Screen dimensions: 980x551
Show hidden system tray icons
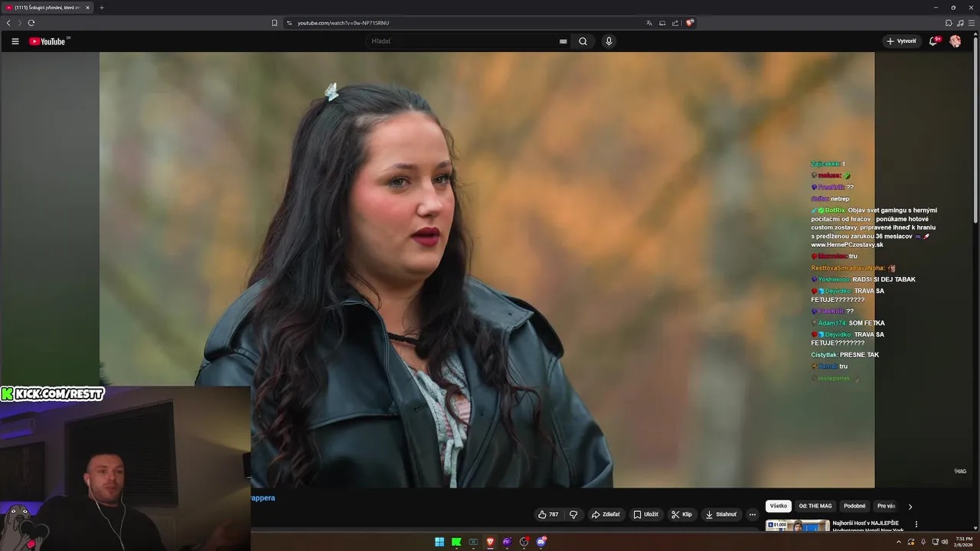point(899,542)
